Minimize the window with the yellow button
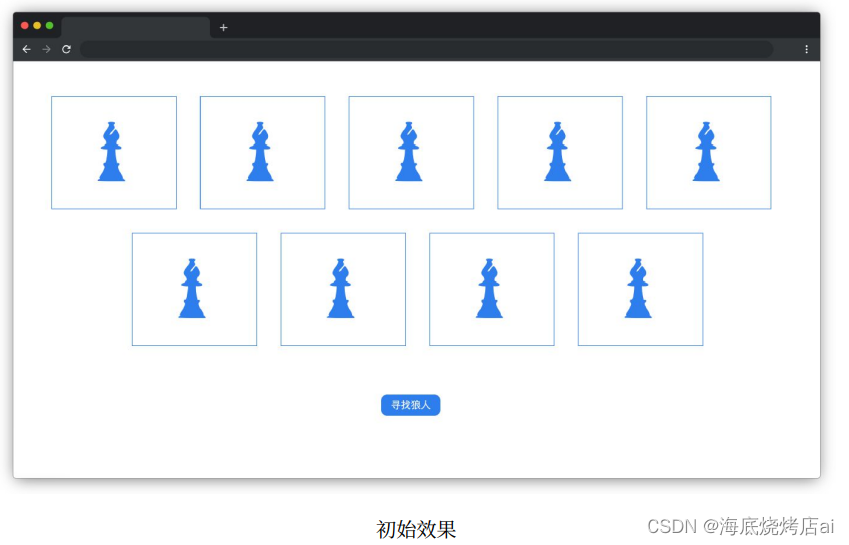 [x=37, y=25]
